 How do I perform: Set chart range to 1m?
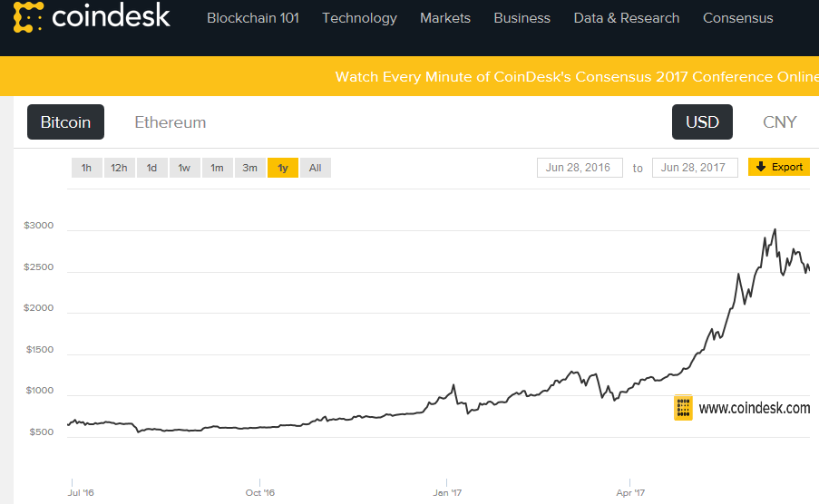pos(217,168)
